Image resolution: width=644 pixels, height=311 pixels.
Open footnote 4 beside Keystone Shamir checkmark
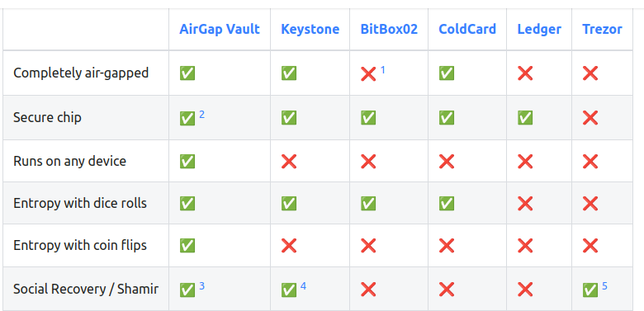303,286
